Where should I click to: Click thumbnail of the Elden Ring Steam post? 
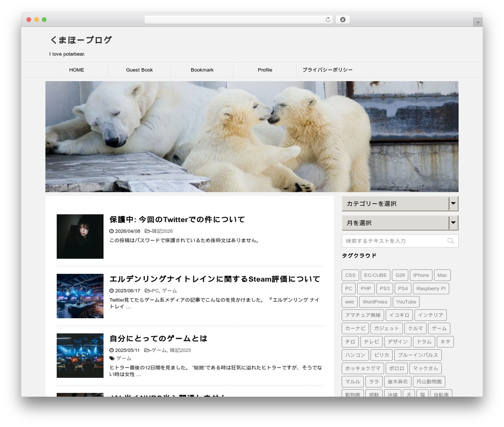click(x=80, y=296)
